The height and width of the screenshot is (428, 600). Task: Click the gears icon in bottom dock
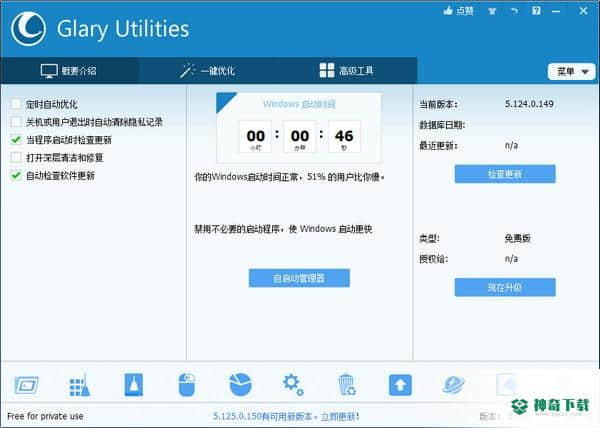point(293,384)
